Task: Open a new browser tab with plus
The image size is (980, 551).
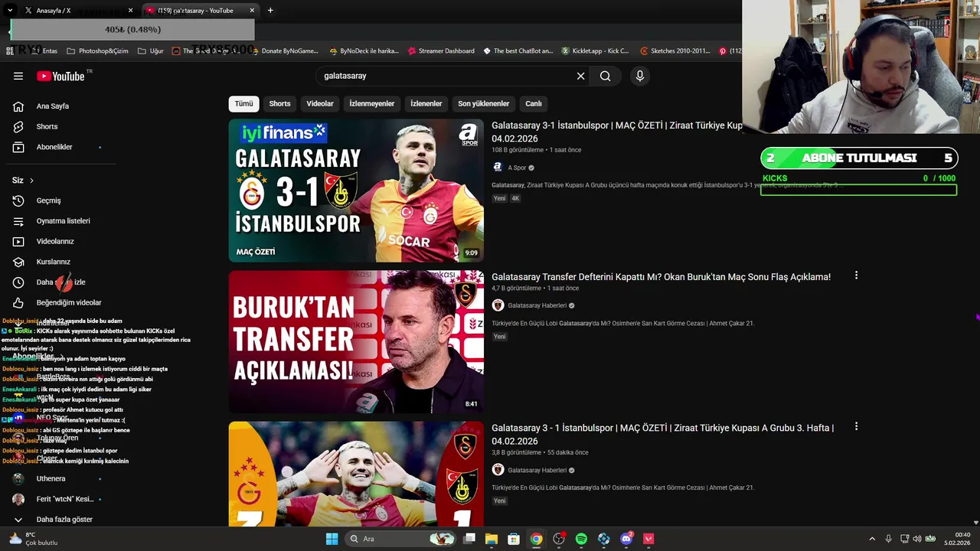Action: pos(270,10)
